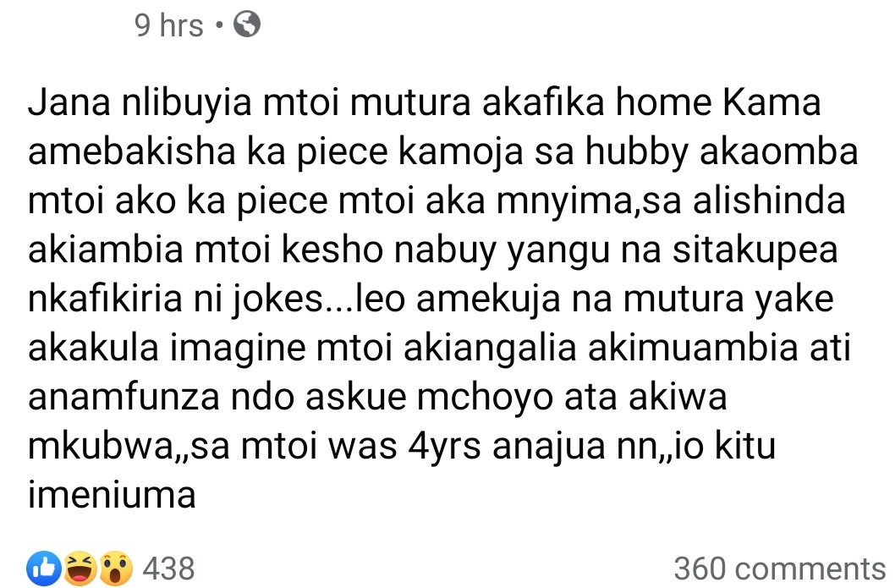This screenshot has height=588, width=895.
Task: Open the 360 comments link
Action: click(x=779, y=569)
